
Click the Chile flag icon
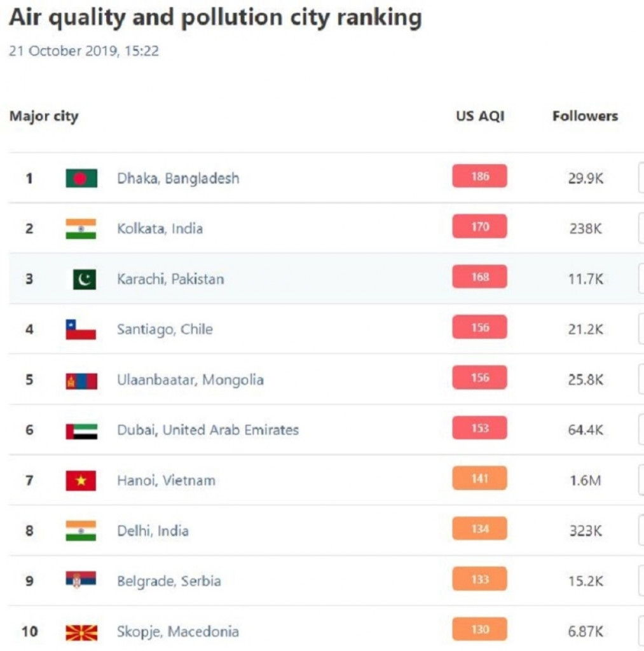pos(81,329)
